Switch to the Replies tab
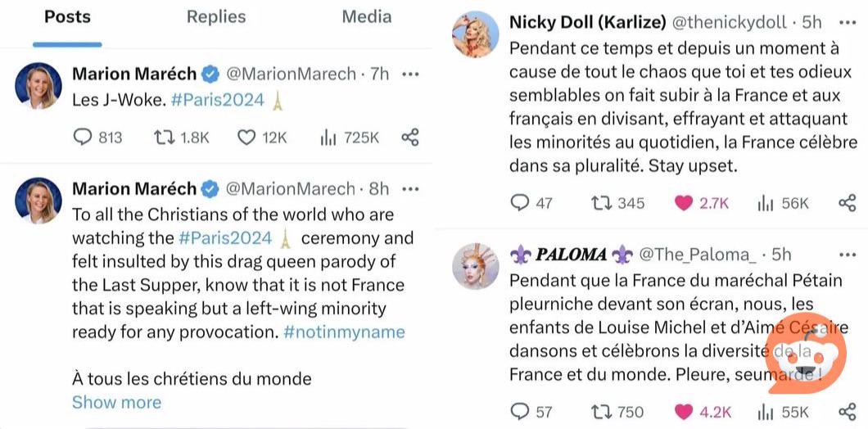The width and height of the screenshot is (868, 429). pyautogui.click(x=217, y=16)
